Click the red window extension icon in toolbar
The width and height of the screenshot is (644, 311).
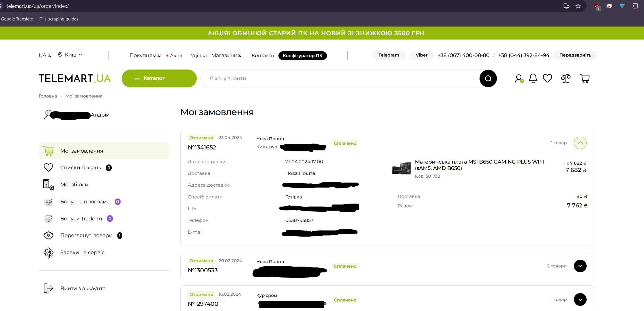(609, 6)
